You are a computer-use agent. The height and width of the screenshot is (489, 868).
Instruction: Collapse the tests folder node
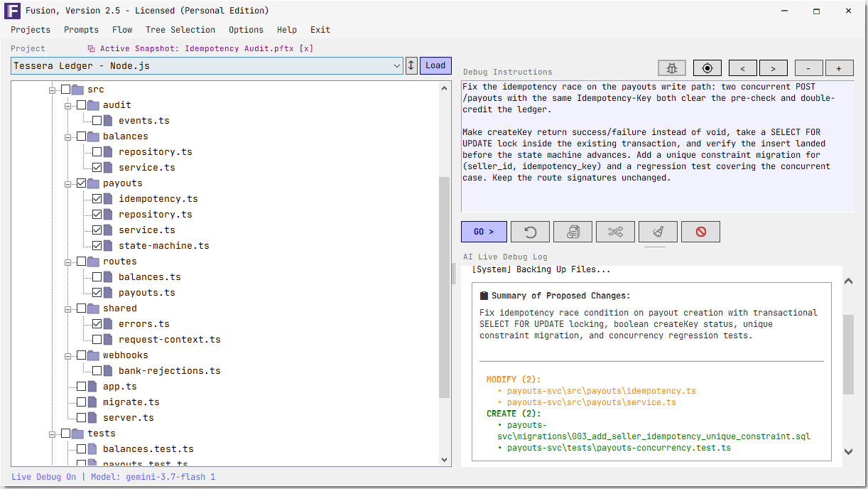(52, 434)
